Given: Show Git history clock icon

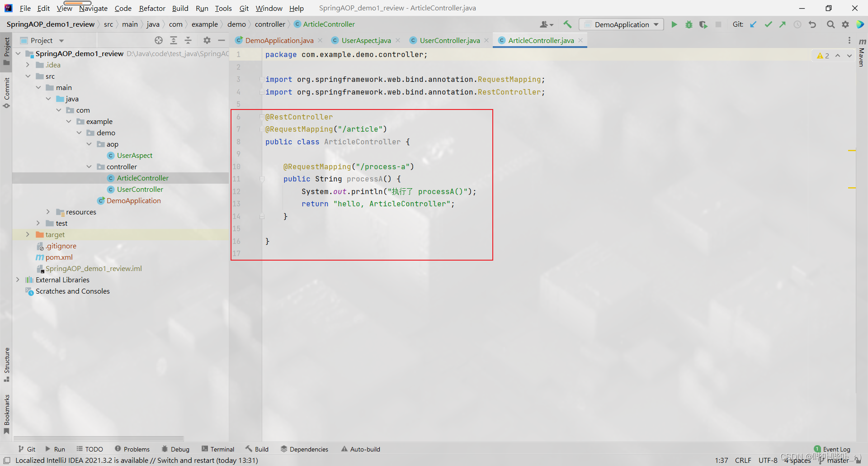Looking at the screenshot, I should click(x=797, y=24).
